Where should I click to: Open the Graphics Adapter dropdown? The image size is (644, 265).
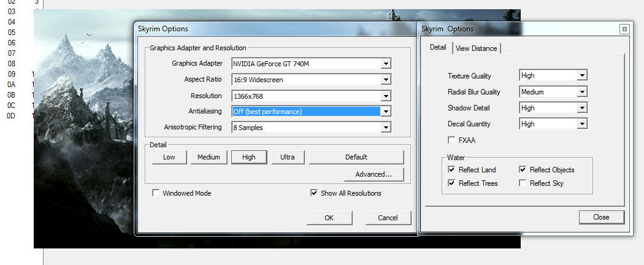(385, 63)
